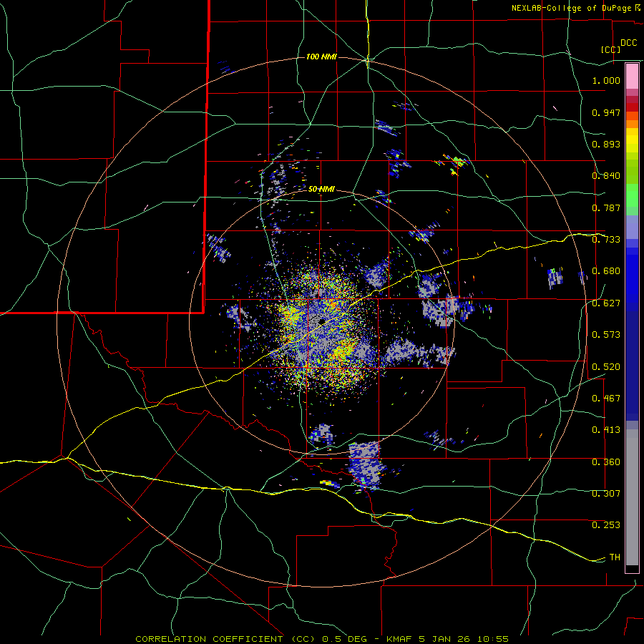The width and height of the screenshot is (644, 644).
Task: Click the 0.787 color scale label
Action: 606,208
